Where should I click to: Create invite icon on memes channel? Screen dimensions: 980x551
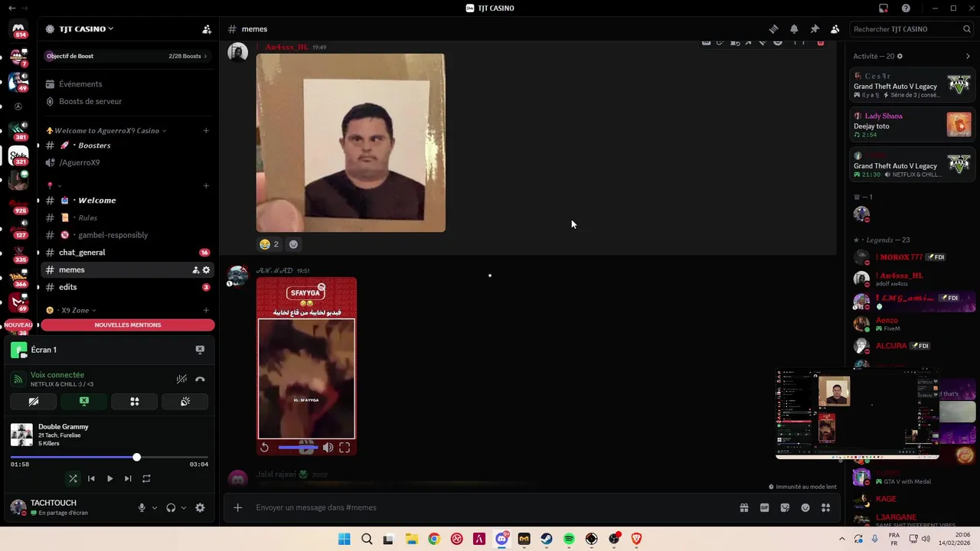pos(195,270)
